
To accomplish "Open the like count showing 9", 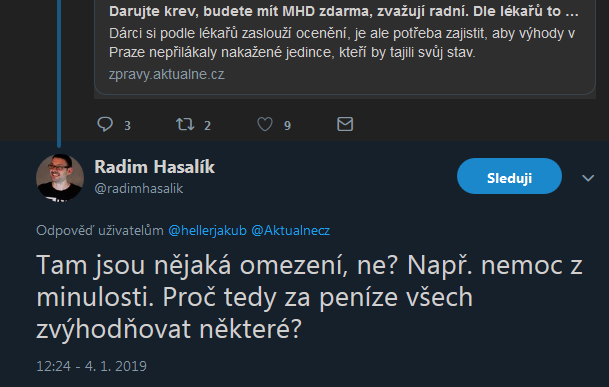I will click(x=287, y=126).
